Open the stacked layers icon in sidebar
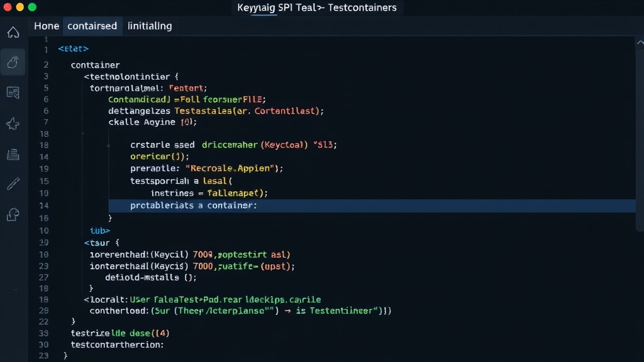Screen dimensions: 644x362 13,155
